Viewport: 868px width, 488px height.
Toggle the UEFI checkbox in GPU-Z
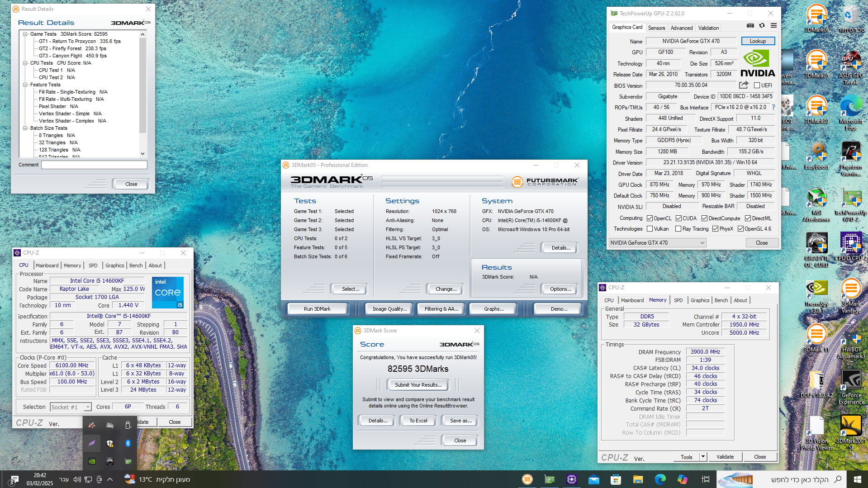pos(757,85)
